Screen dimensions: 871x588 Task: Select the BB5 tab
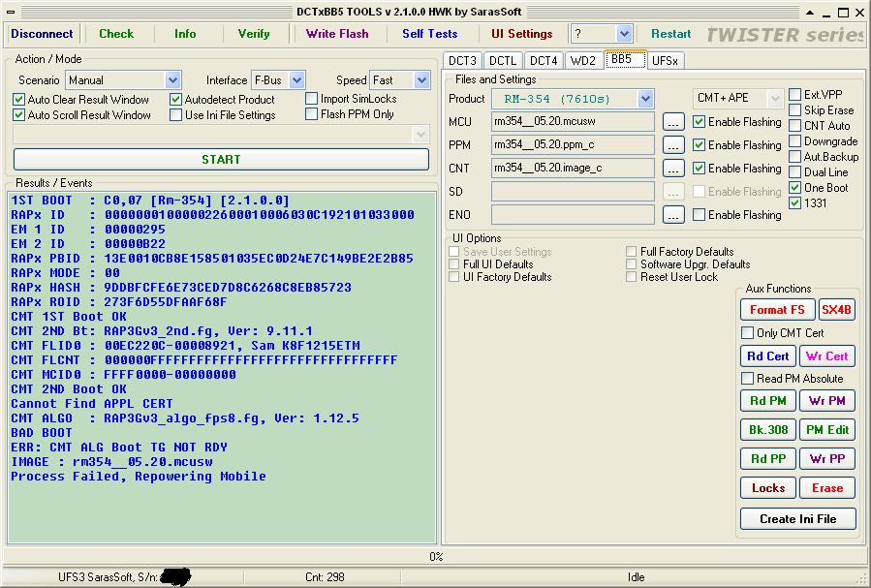[625, 59]
